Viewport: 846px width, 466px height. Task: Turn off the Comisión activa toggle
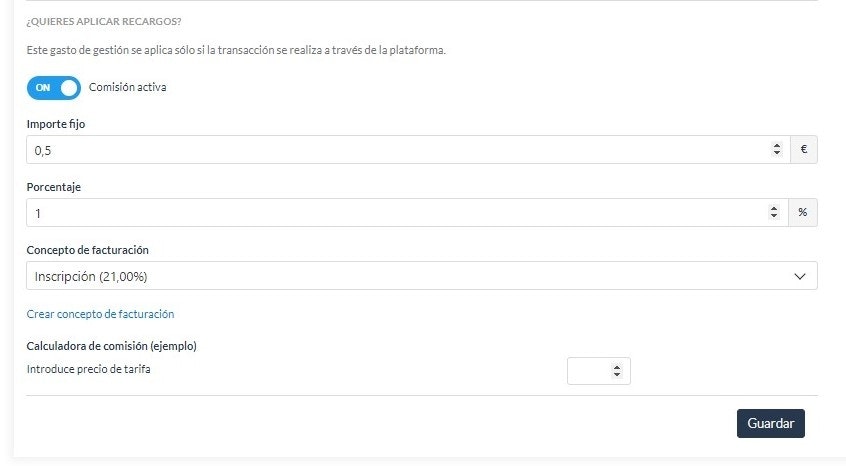(53, 88)
